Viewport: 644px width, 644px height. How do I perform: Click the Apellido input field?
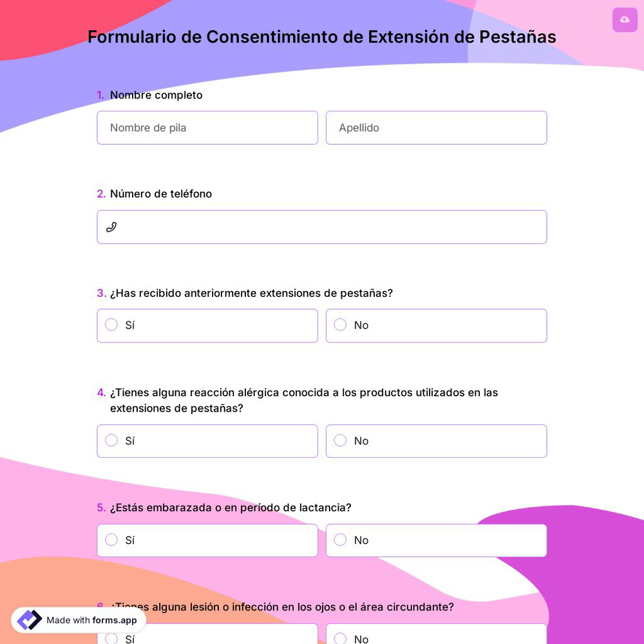click(437, 128)
